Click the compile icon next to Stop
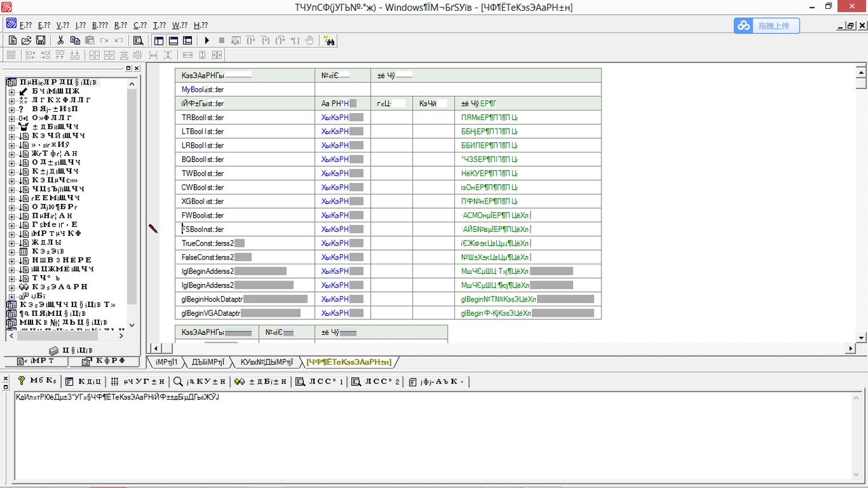The width and height of the screenshot is (868, 488). (236, 41)
